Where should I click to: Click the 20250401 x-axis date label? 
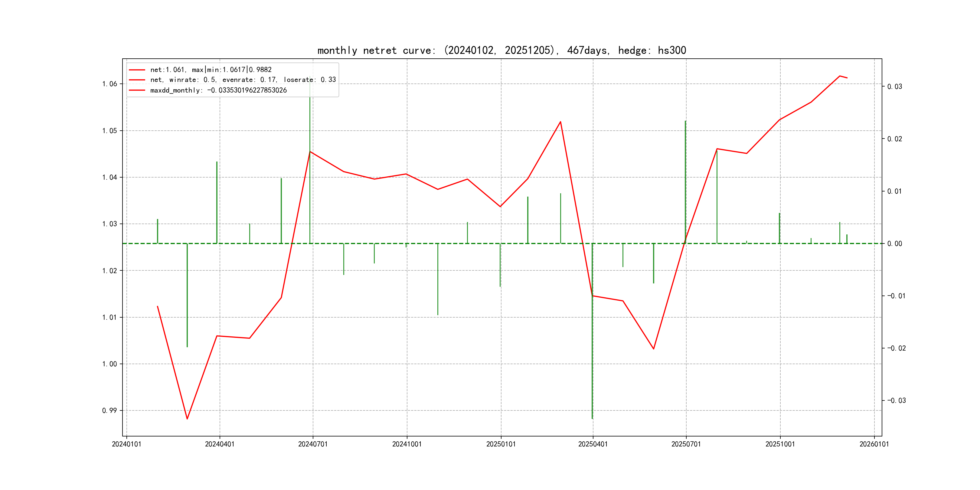coord(593,444)
